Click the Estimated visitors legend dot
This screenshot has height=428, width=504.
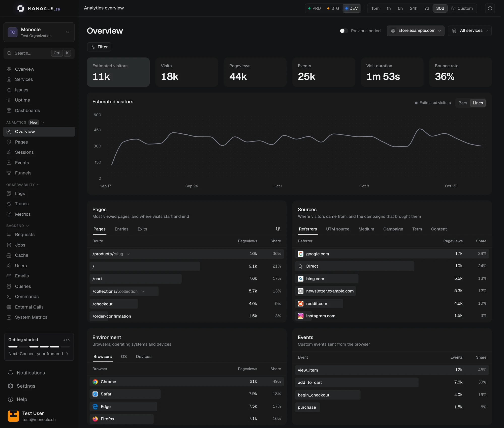click(x=416, y=103)
